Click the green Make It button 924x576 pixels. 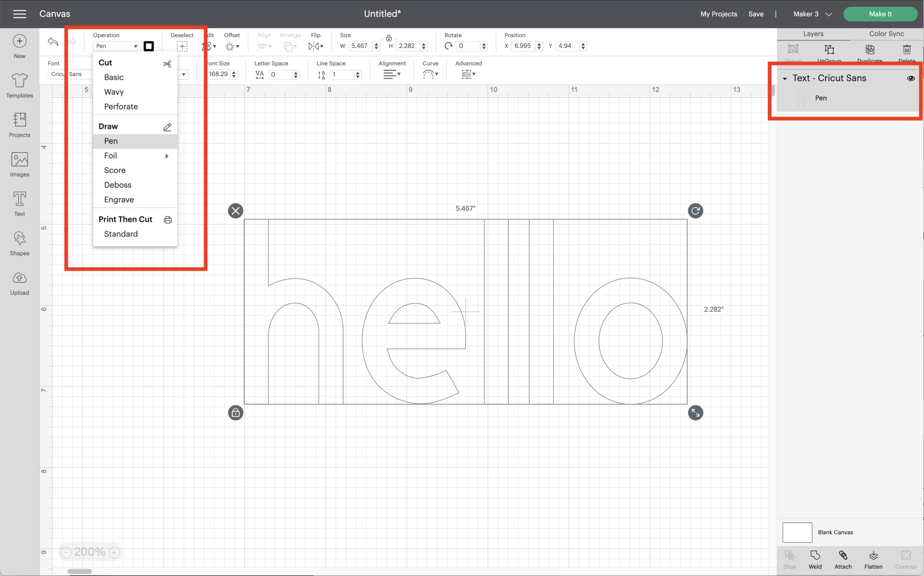coord(880,14)
